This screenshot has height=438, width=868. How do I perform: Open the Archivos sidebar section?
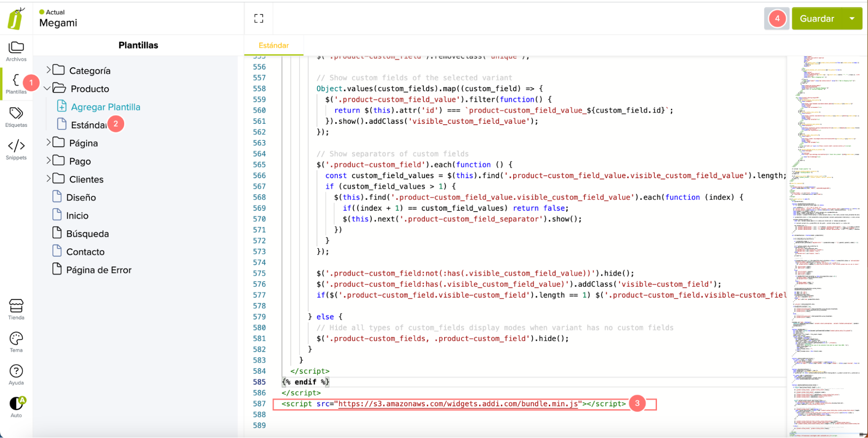[16, 51]
